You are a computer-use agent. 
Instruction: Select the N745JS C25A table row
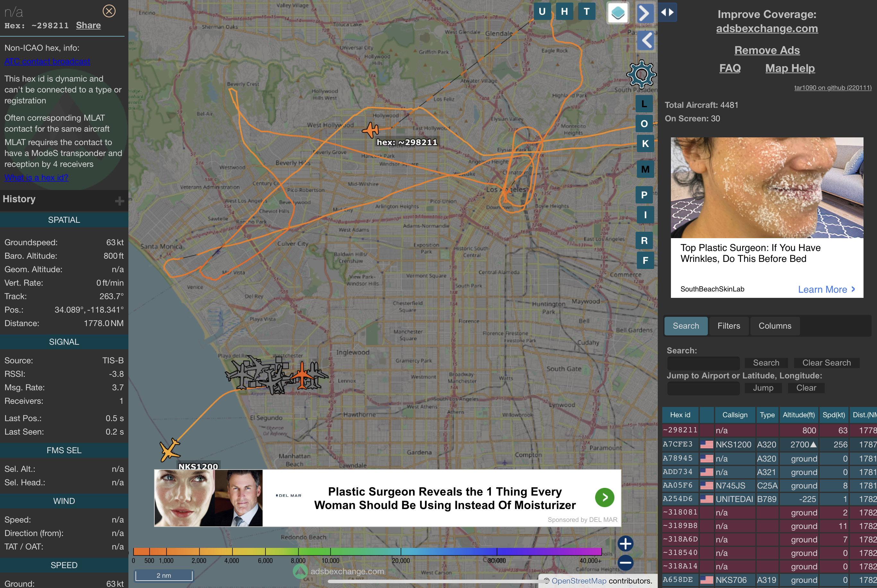point(769,486)
